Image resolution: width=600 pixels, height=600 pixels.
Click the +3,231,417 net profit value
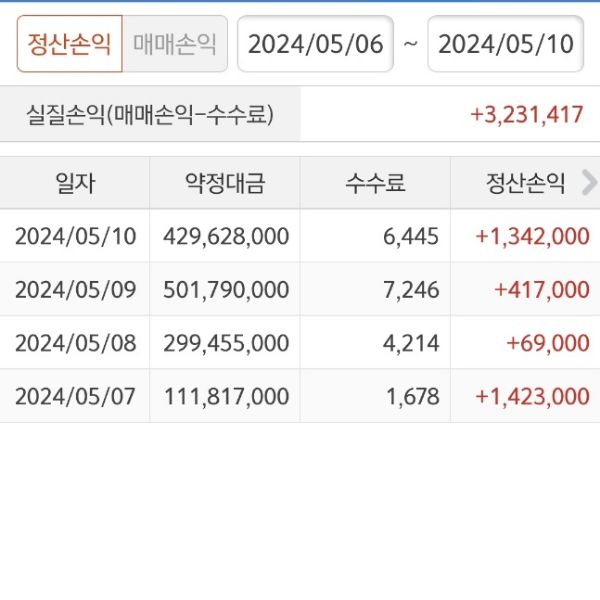point(526,114)
